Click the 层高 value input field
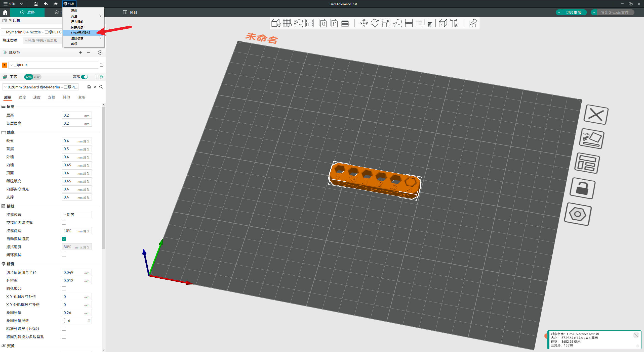 click(77, 115)
